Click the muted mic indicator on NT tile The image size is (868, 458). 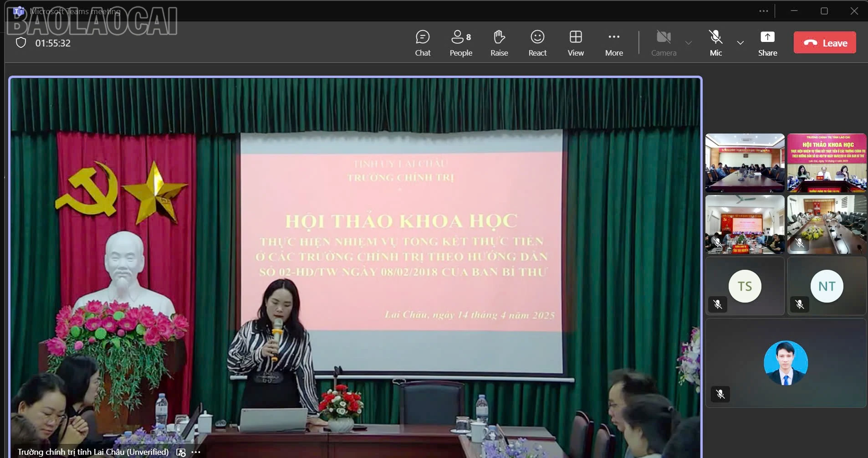800,305
